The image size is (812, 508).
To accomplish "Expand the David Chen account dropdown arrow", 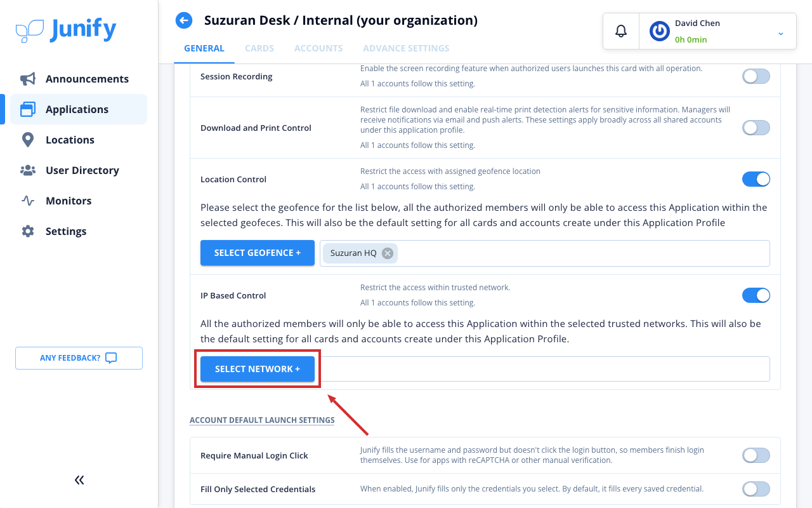I will [781, 34].
